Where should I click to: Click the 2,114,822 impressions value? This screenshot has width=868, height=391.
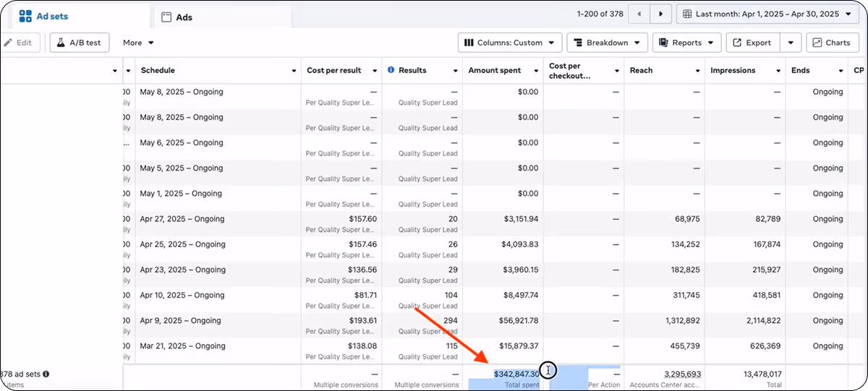(762, 321)
